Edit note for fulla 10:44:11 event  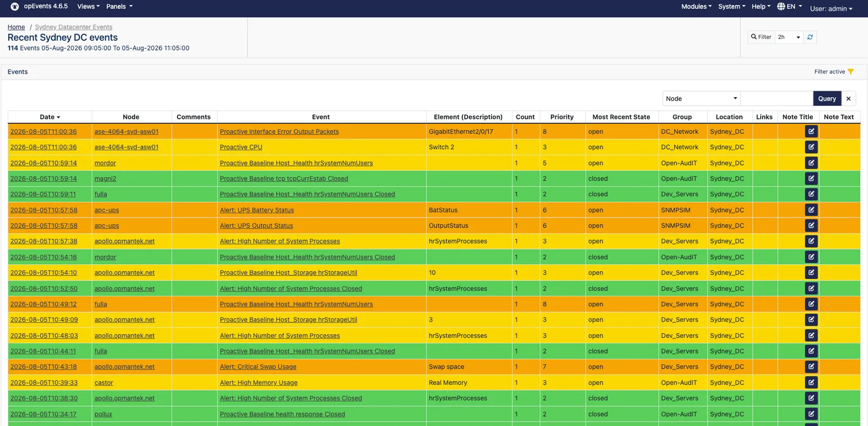tap(811, 351)
